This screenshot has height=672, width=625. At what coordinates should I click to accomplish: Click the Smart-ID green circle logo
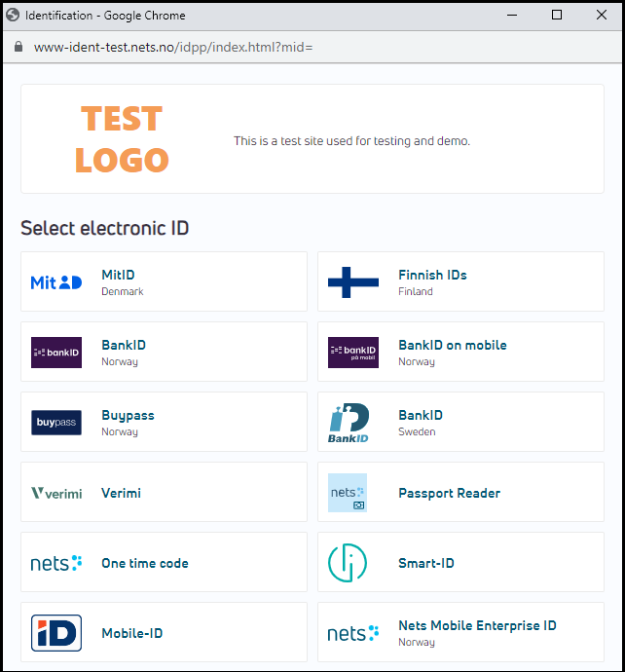click(348, 563)
